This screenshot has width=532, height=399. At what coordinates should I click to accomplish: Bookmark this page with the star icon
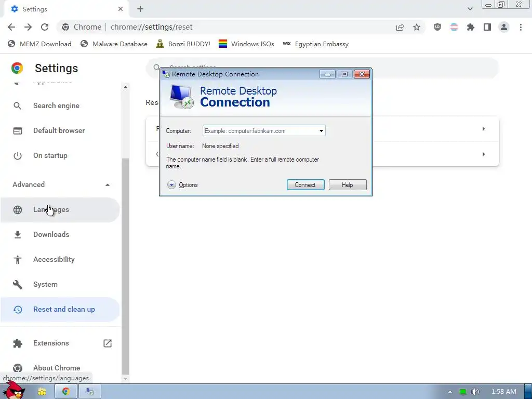(417, 27)
